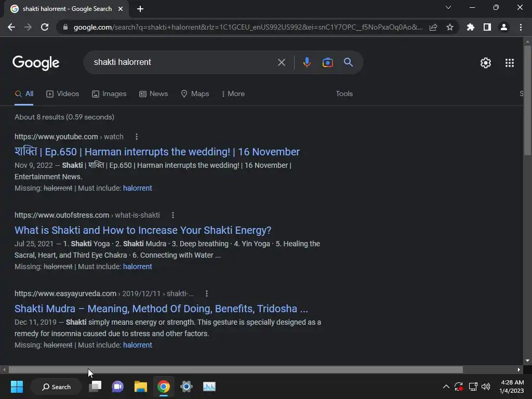Start search by voice
This screenshot has height=399, width=532.
coord(307,62)
